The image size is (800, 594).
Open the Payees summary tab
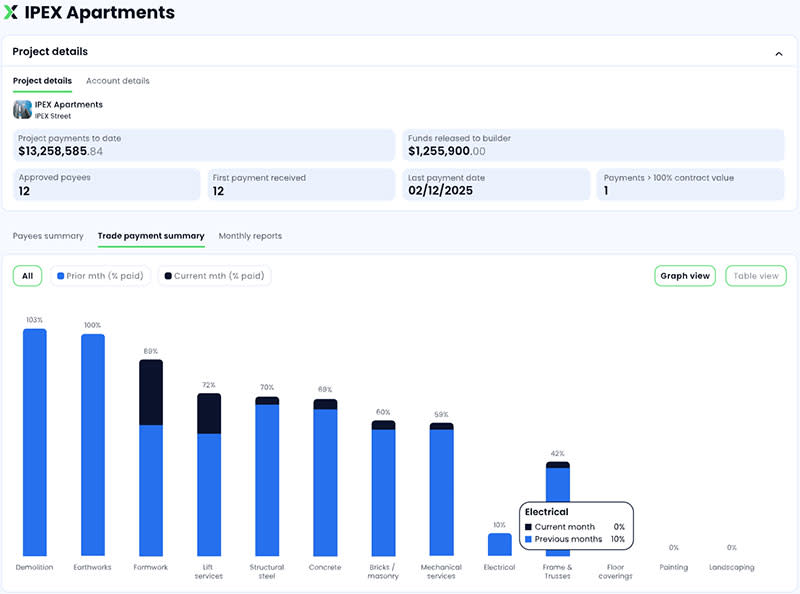[x=48, y=236]
